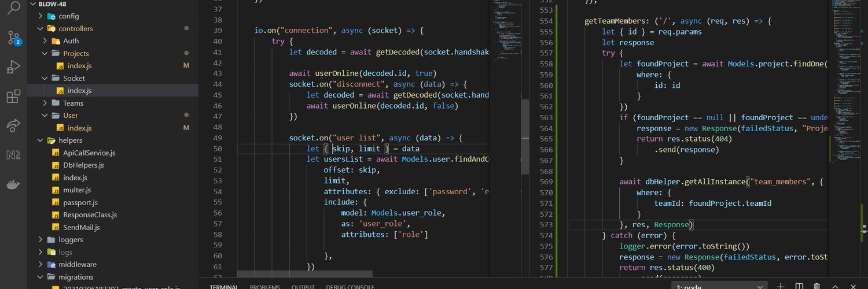The height and width of the screenshot is (289, 868).
Task: Collapse the BLOW-48 workspace root
Action: click(x=32, y=3)
